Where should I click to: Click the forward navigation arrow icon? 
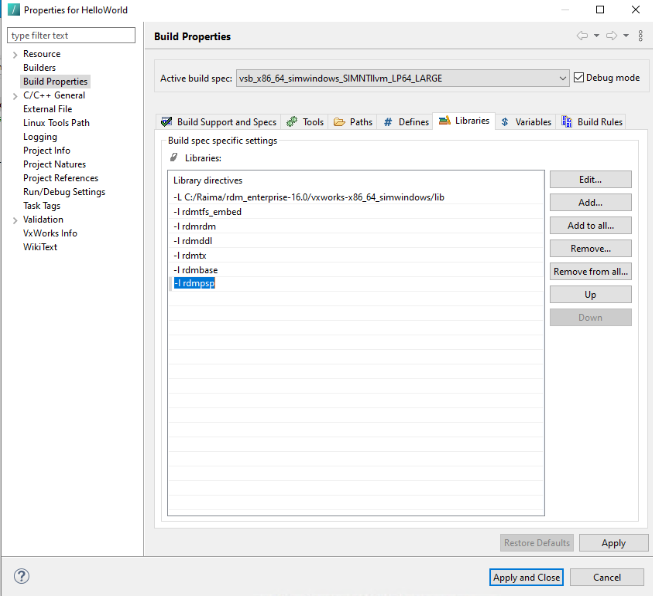(610, 36)
